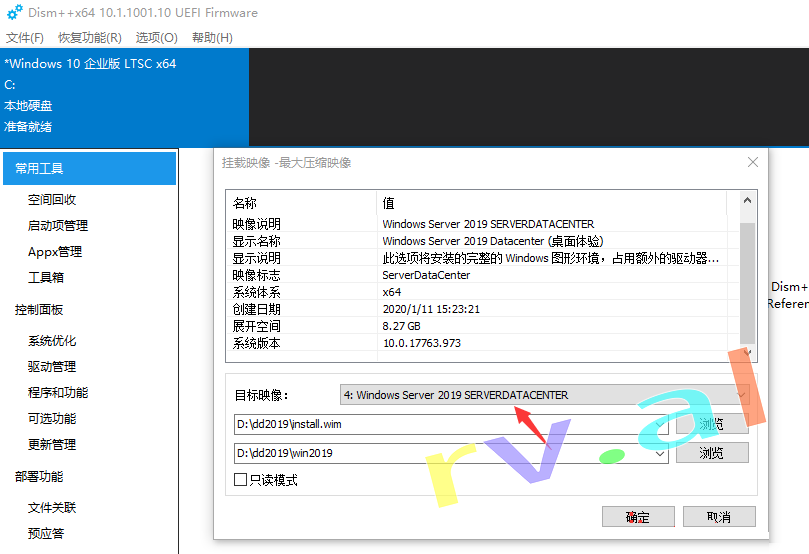Open 可选功能 in the sidebar
This screenshot has height=554, width=809.
click(52, 418)
